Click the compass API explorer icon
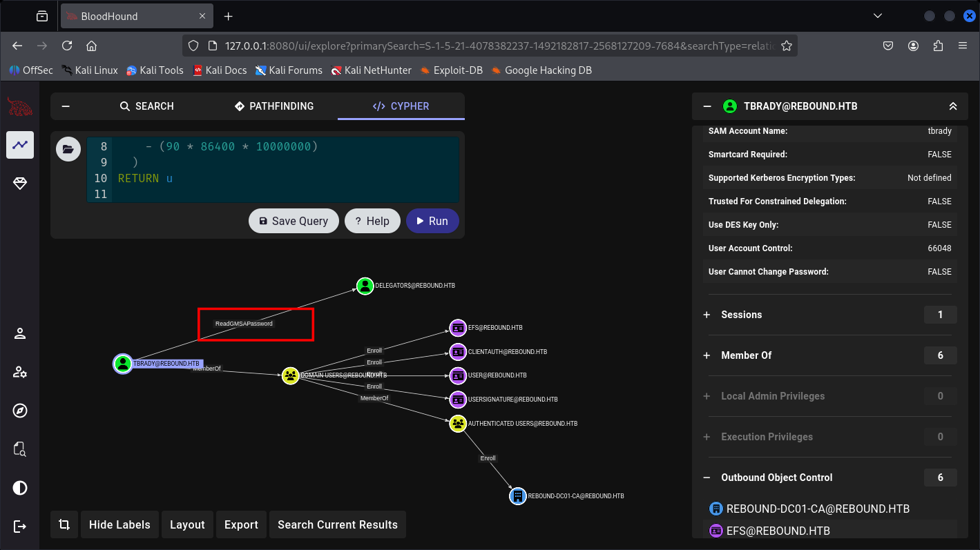This screenshot has width=980, height=550. (x=20, y=411)
